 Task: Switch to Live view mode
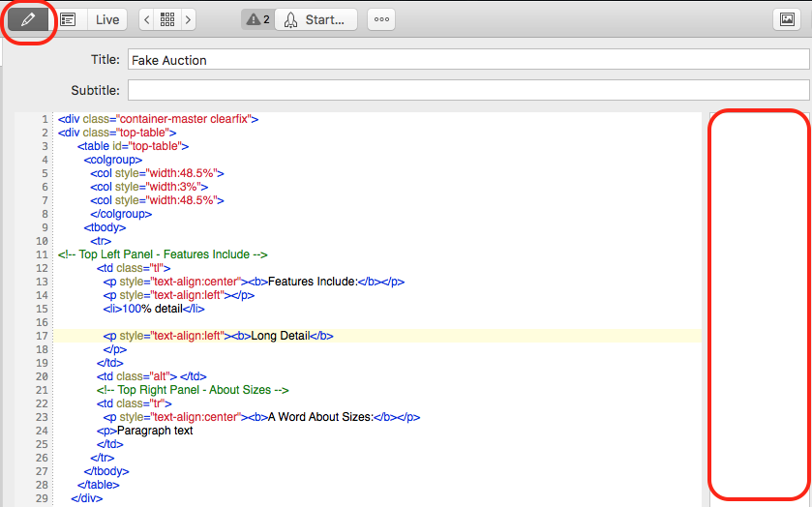coord(107,19)
